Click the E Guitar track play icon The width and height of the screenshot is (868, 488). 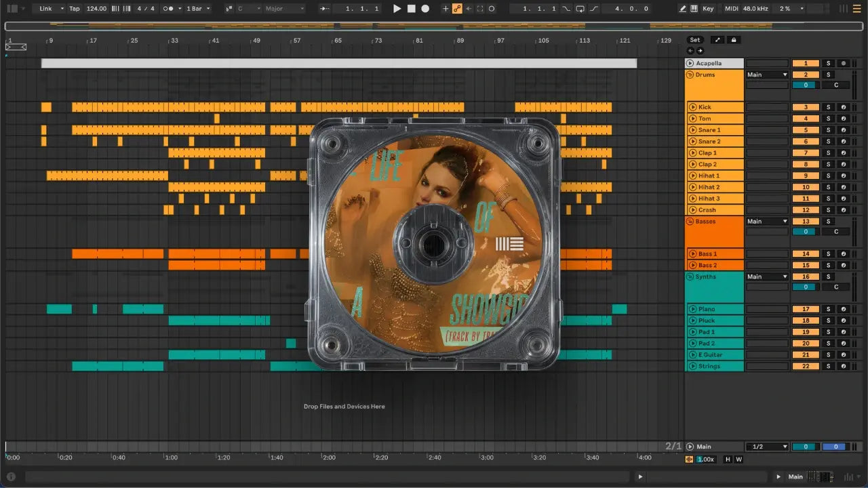692,354
